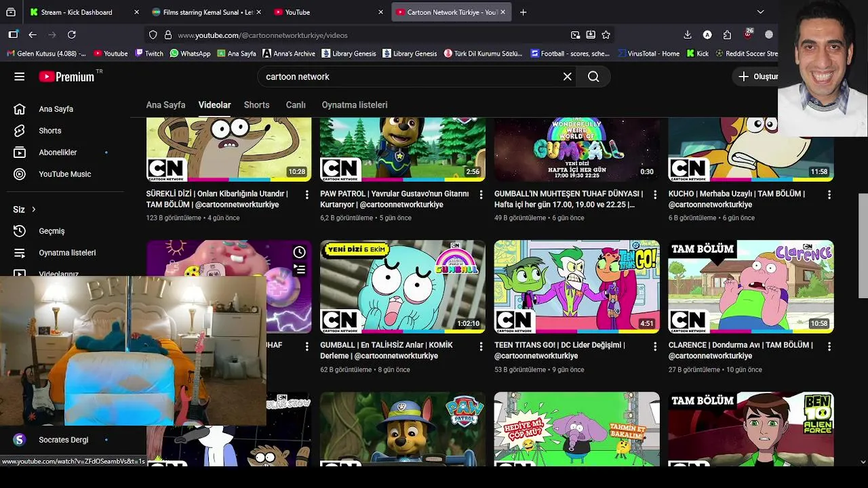This screenshot has width=868, height=488.
Task: Open the Türk Dil Kurumu Sözlü bookmark
Action: pos(483,54)
